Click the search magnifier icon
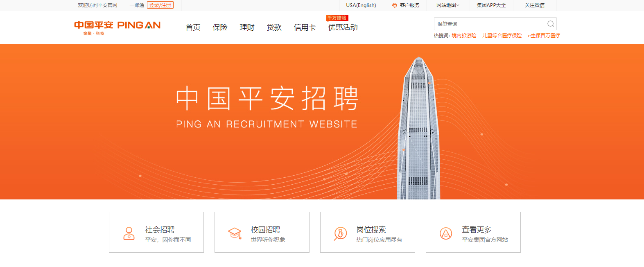 (551, 24)
